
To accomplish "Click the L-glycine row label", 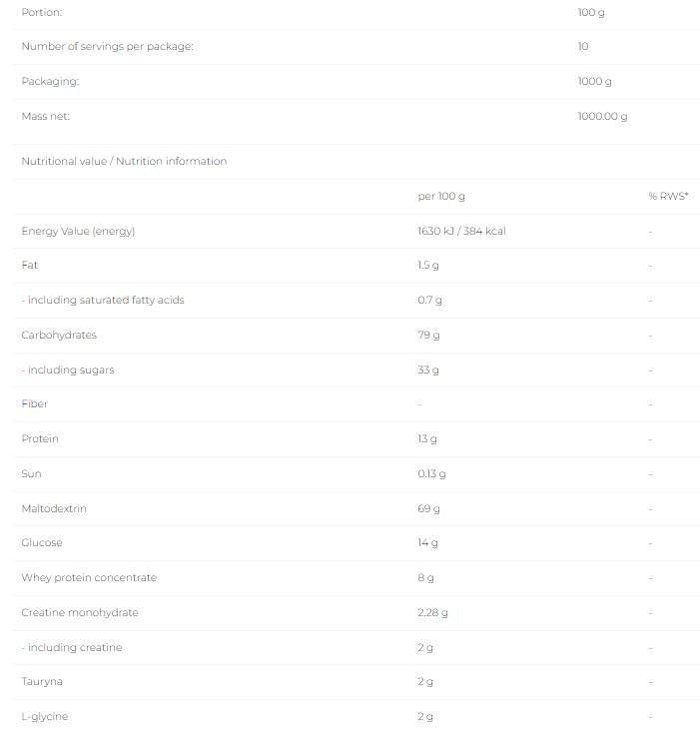I will [x=45, y=717].
